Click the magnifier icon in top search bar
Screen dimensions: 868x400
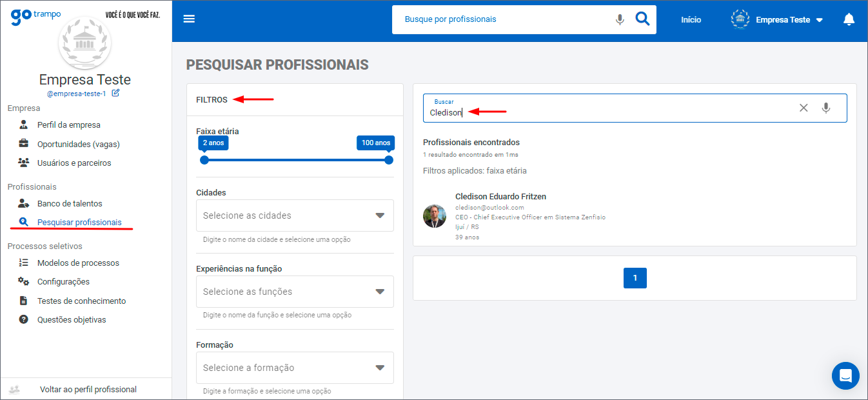tap(642, 19)
